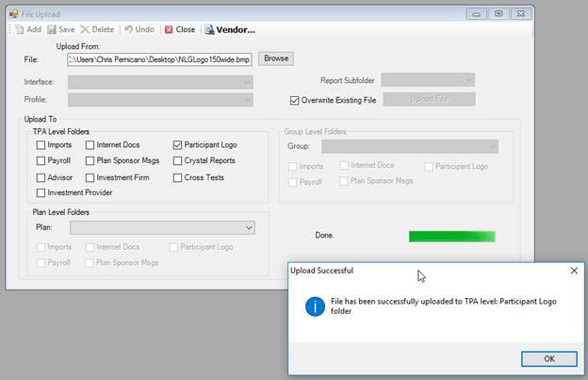Check the TPA level Imports checkbox

pyautogui.click(x=41, y=145)
